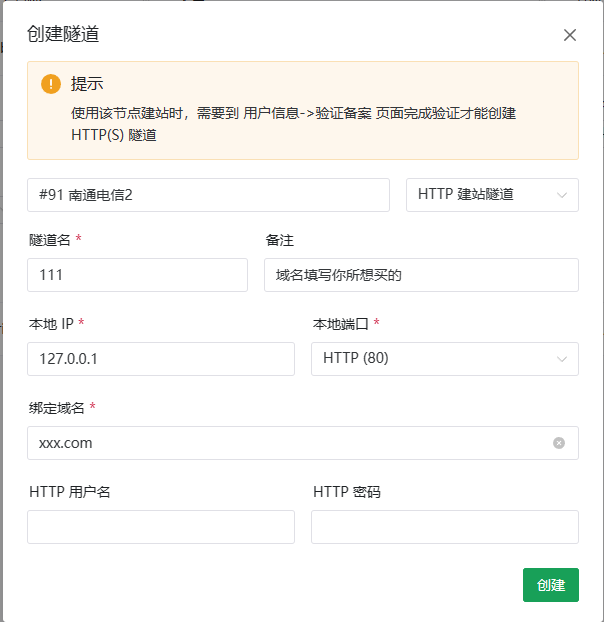604x622 pixels.
Task: Focus the 隧道名 input containing 111
Action: click(137, 275)
